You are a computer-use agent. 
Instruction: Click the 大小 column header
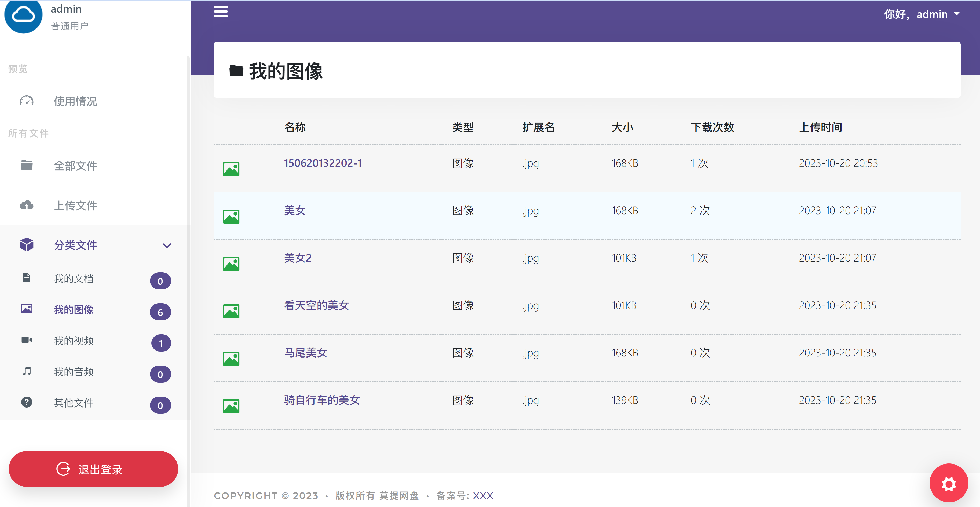point(622,127)
